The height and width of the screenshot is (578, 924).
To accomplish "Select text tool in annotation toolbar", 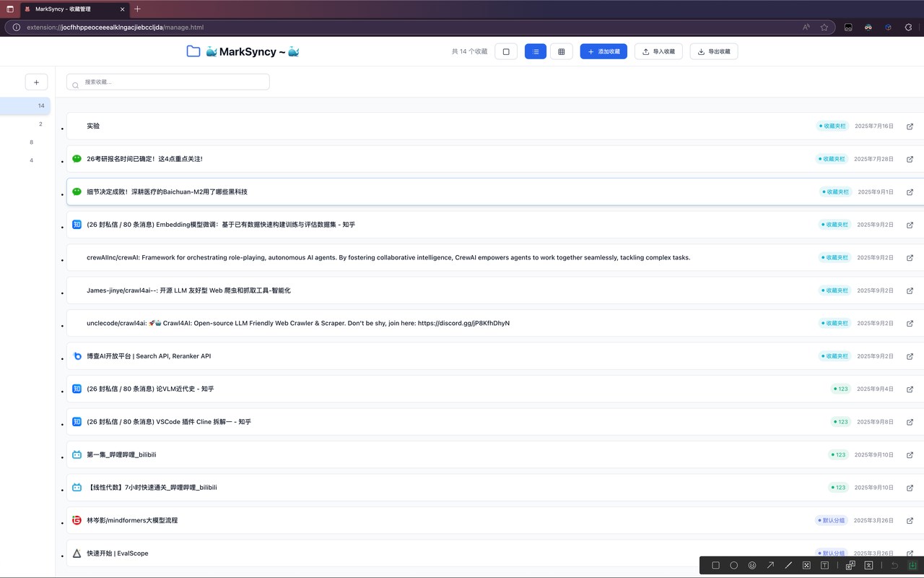I will click(x=824, y=566).
